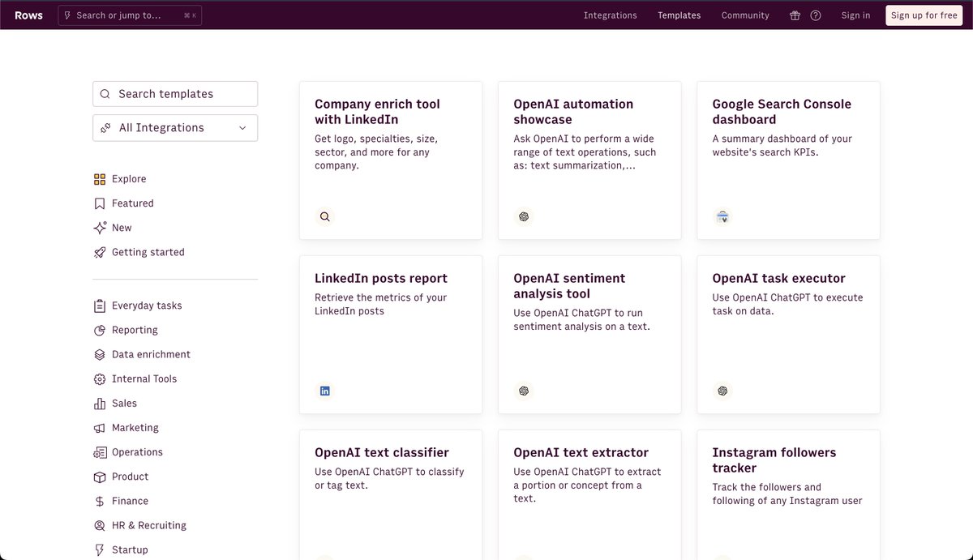Select the Marketing category label
This screenshot has height=560, width=973.
pos(135,428)
